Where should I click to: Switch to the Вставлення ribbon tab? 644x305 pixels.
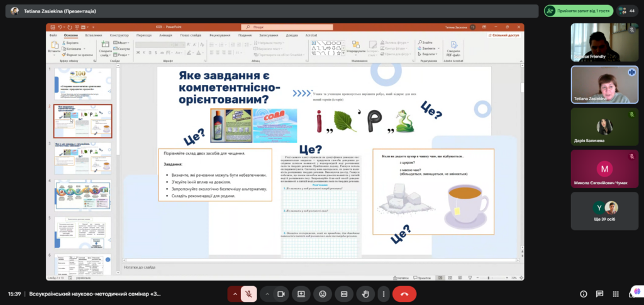pyautogui.click(x=94, y=36)
